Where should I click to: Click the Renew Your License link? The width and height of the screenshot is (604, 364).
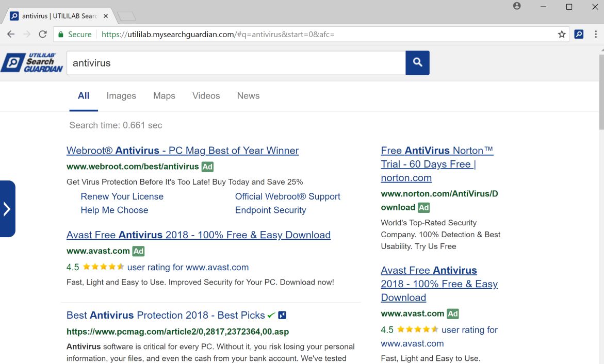(122, 196)
